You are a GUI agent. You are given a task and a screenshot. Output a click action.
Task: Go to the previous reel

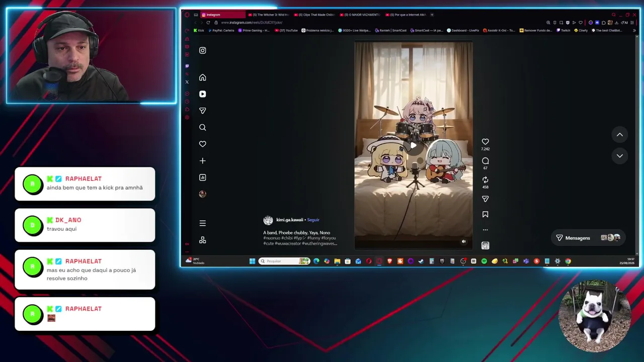[x=619, y=135]
